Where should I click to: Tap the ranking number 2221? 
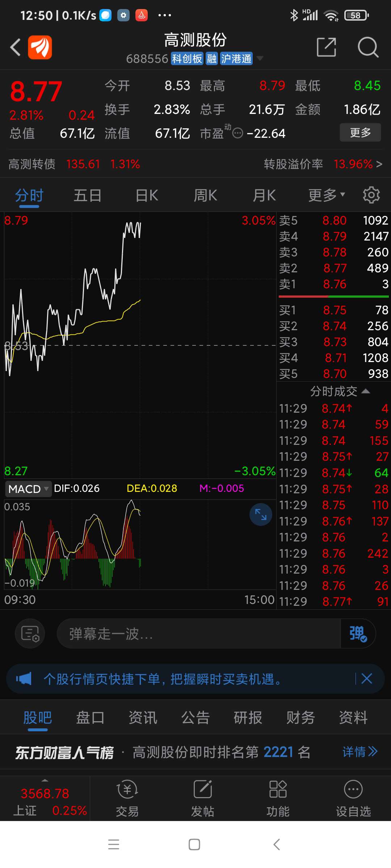tap(278, 752)
